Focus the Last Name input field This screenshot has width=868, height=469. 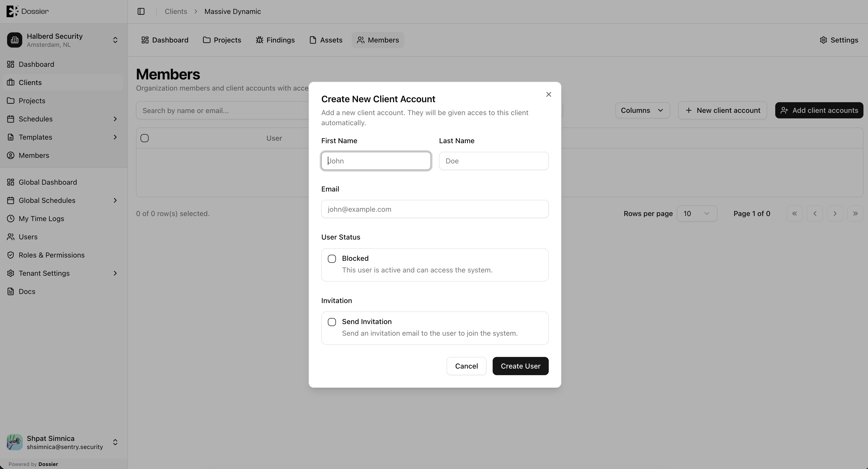tap(494, 161)
